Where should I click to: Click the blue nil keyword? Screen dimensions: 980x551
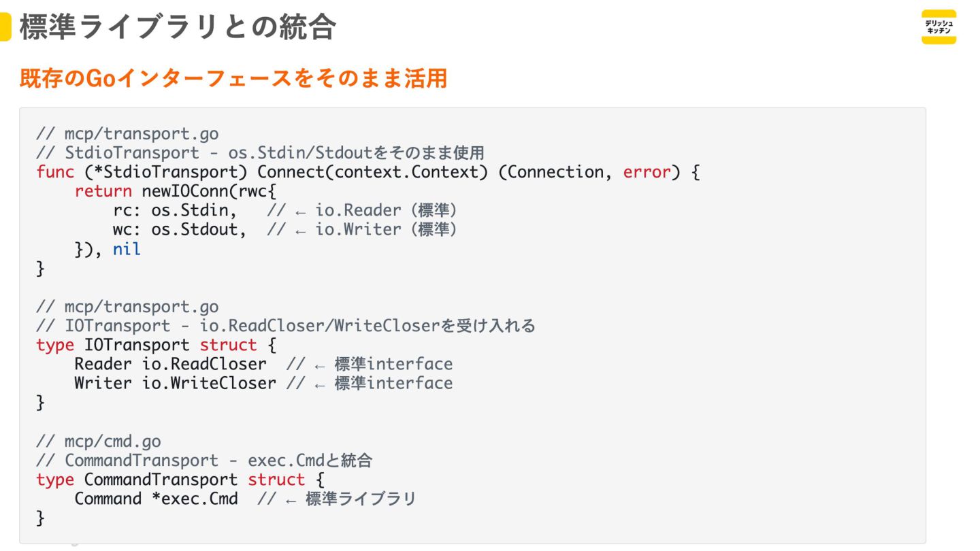click(x=127, y=249)
